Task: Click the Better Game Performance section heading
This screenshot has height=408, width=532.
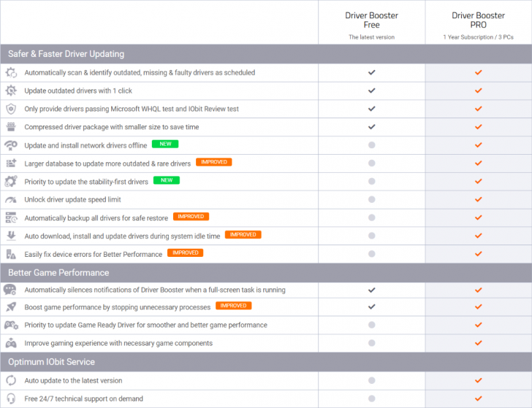Action: [58, 273]
